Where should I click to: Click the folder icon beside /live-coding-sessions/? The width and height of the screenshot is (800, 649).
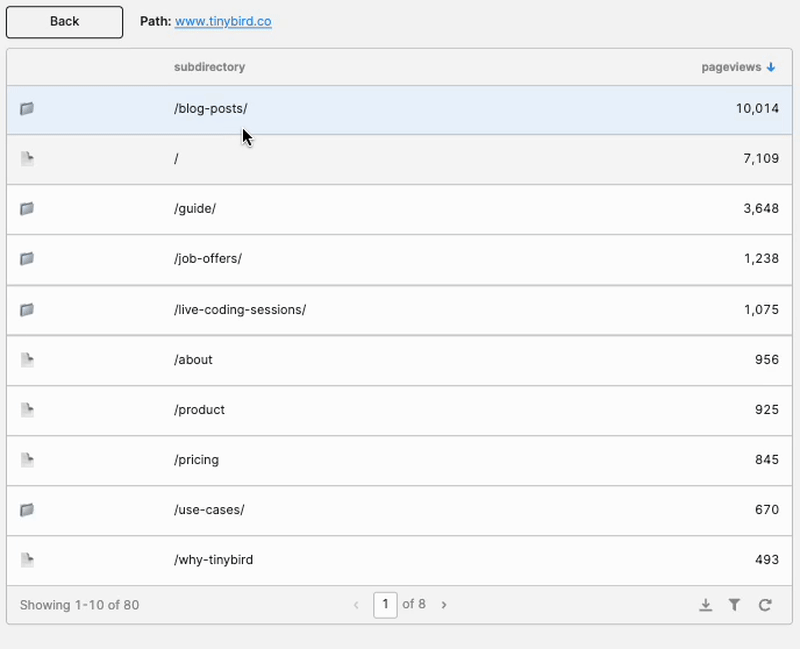(x=27, y=310)
